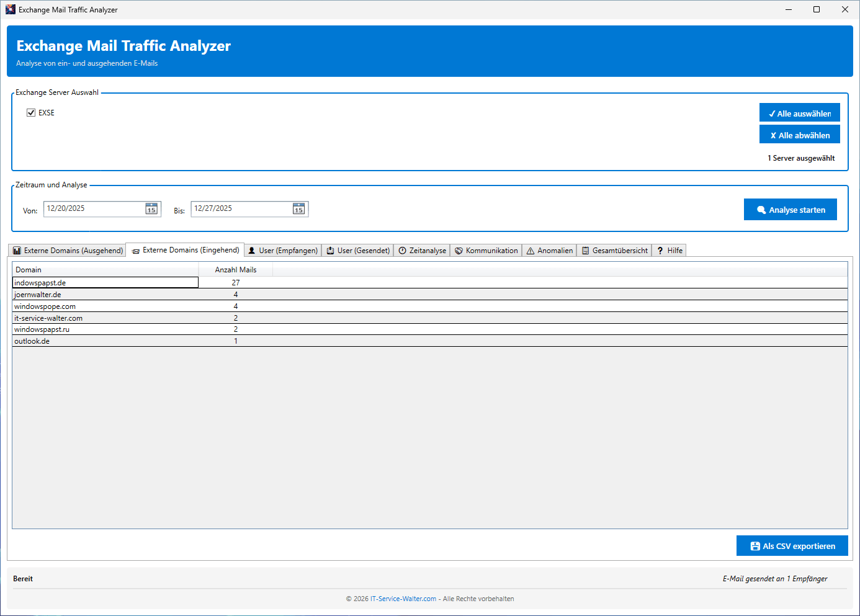Open calendar picker for Von date
The height and width of the screenshot is (616, 860).
151,209
